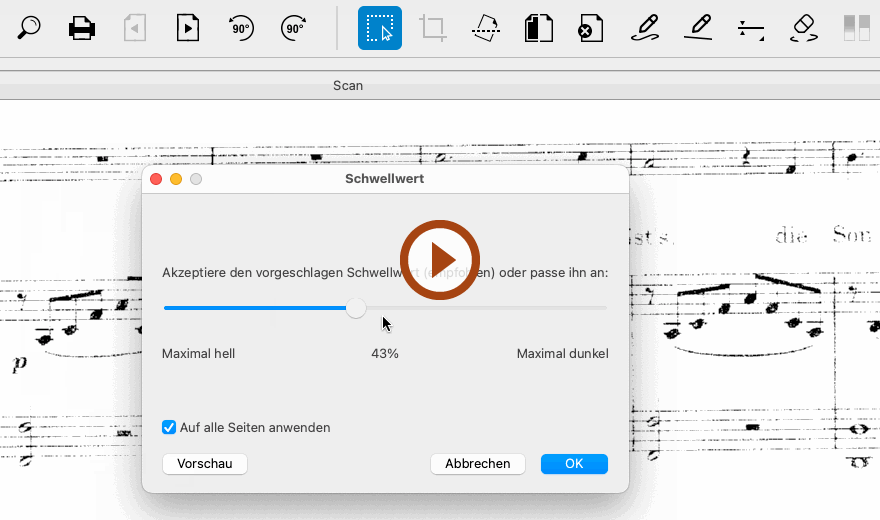
Task: Click the Vorschau button
Action: [x=204, y=464]
